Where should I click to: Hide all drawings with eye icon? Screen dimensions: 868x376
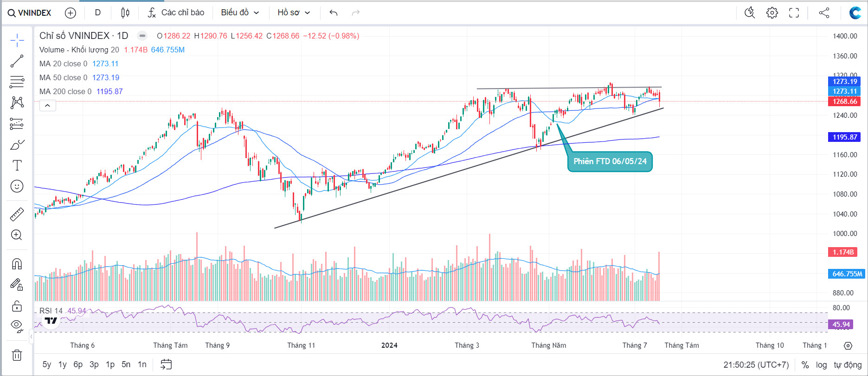tap(17, 325)
